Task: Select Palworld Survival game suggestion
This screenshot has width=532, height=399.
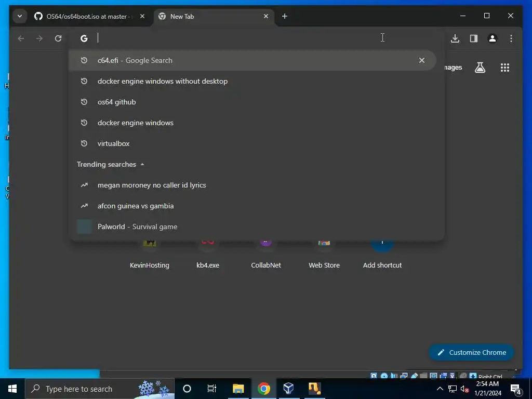Action: pyautogui.click(x=252, y=227)
